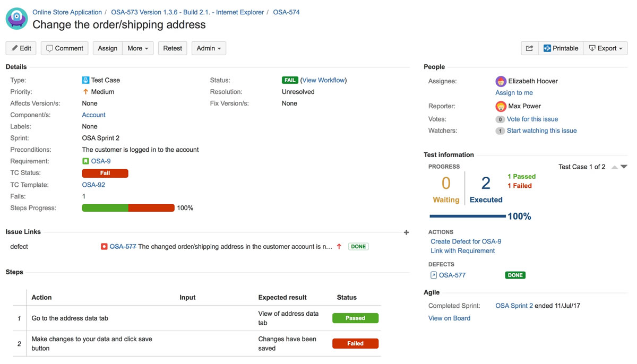Click the green requirement icon beside OSA-9
637x364 pixels.
[x=86, y=161]
